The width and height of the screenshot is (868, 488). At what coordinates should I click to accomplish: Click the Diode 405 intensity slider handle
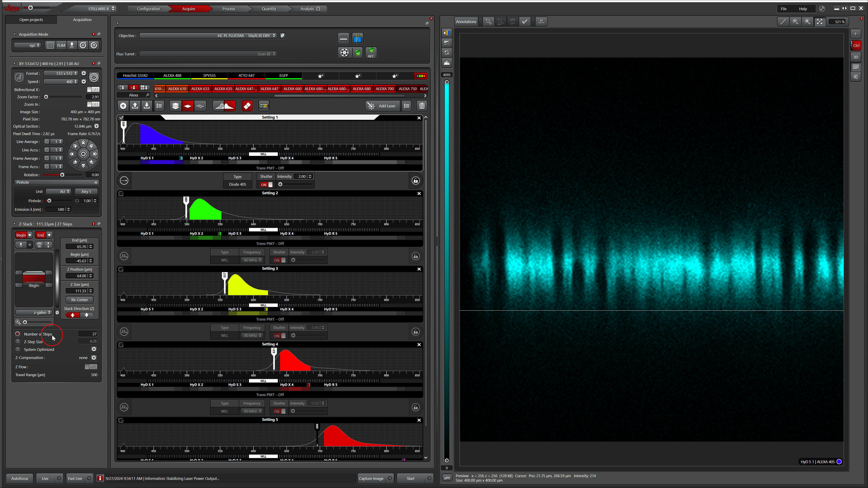click(x=280, y=185)
